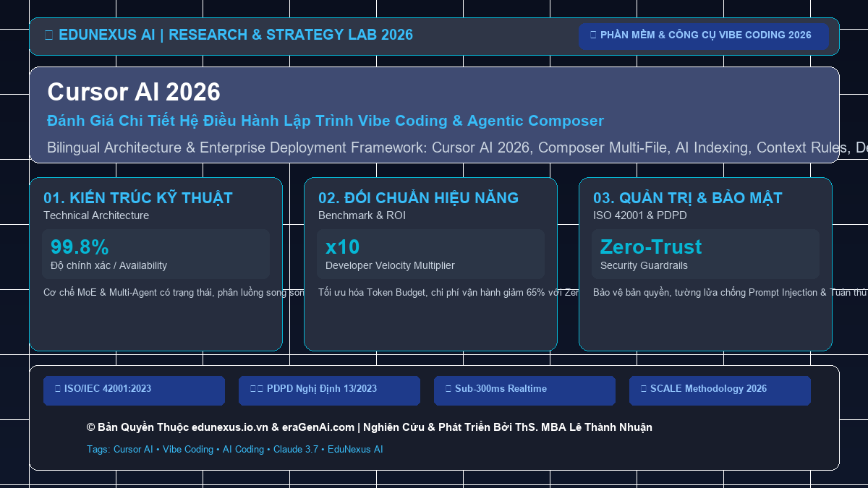The image size is (868, 488).
Task: Click the SCALE Methodology 2026 badge
Action: coord(720,390)
